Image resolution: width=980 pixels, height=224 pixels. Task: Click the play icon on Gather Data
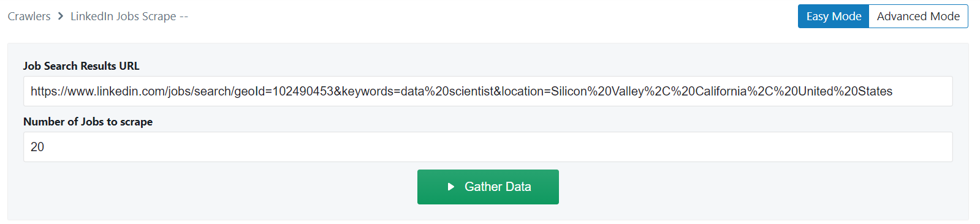point(451,187)
